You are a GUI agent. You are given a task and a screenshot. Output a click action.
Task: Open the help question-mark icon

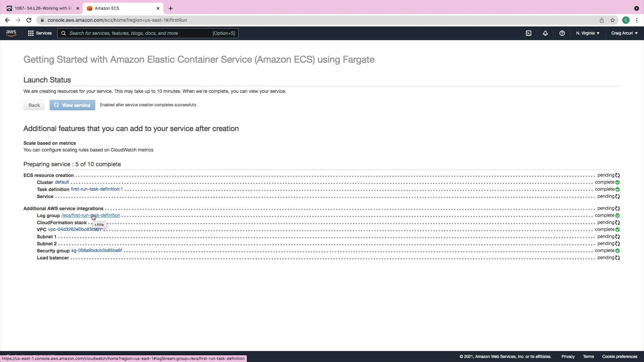point(562,33)
